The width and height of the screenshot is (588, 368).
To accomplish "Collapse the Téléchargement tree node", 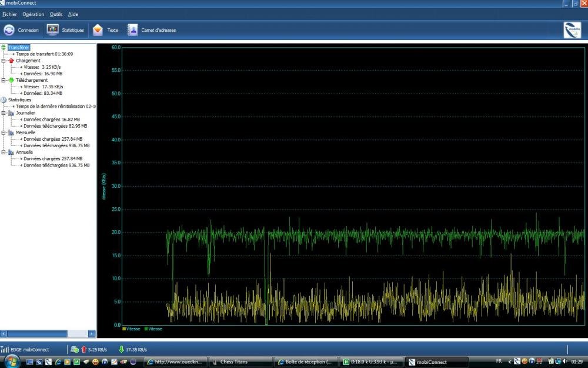I will 4,80.
